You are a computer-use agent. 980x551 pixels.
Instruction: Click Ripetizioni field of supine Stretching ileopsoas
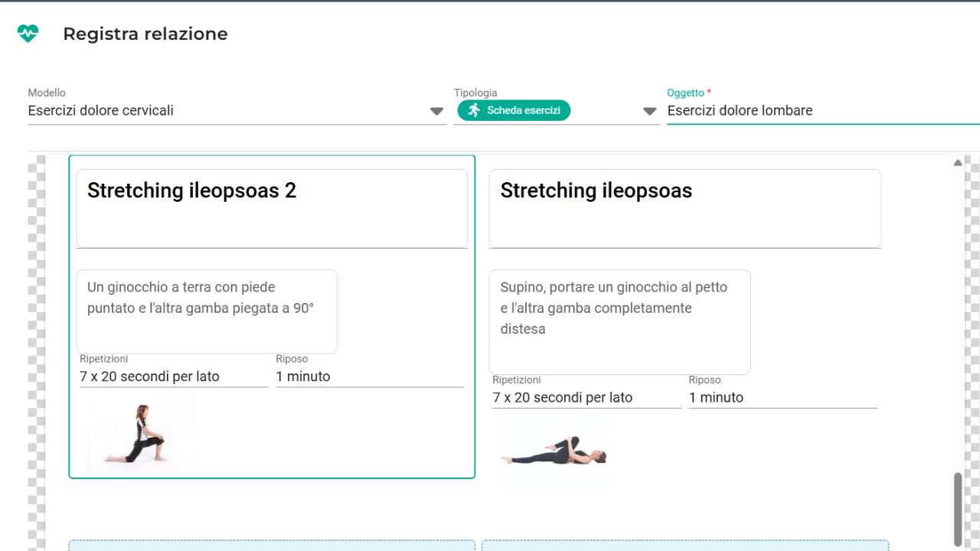coord(587,397)
